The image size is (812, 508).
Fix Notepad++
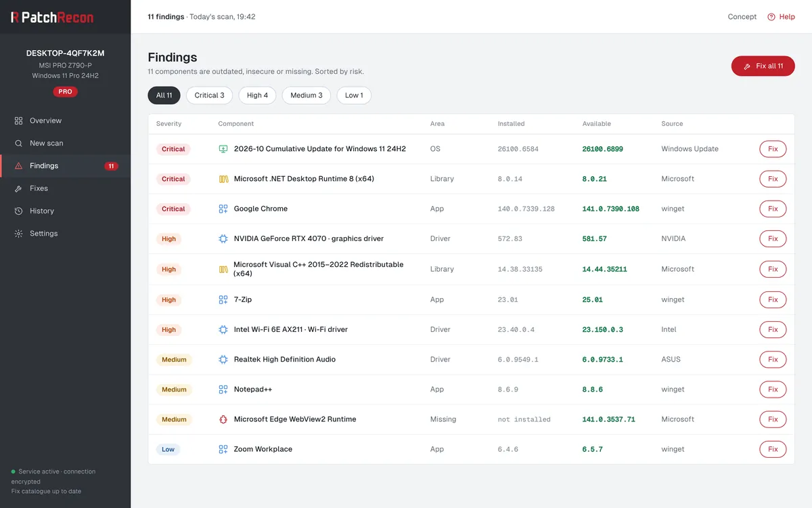point(773,389)
